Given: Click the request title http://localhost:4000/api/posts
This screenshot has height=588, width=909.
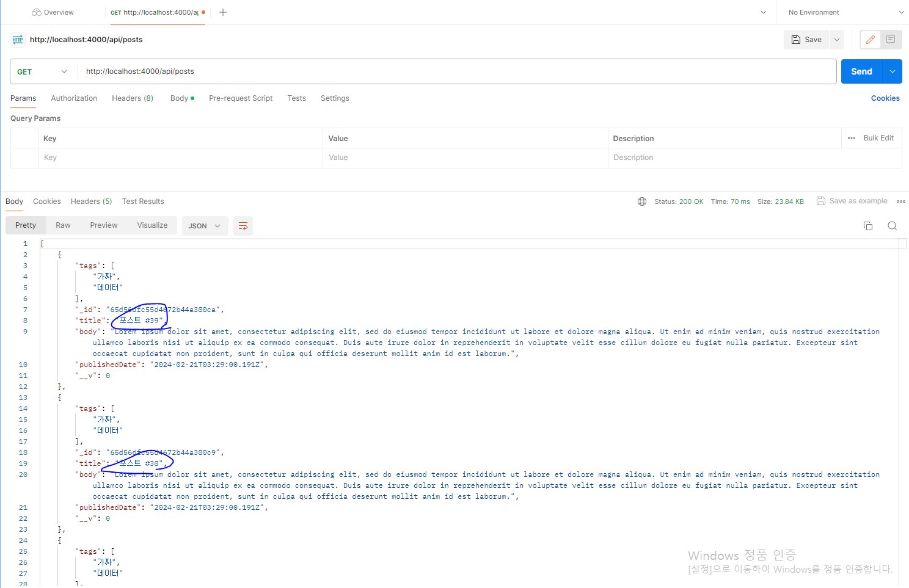Looking at the screenshot, I should coord(86,40).
